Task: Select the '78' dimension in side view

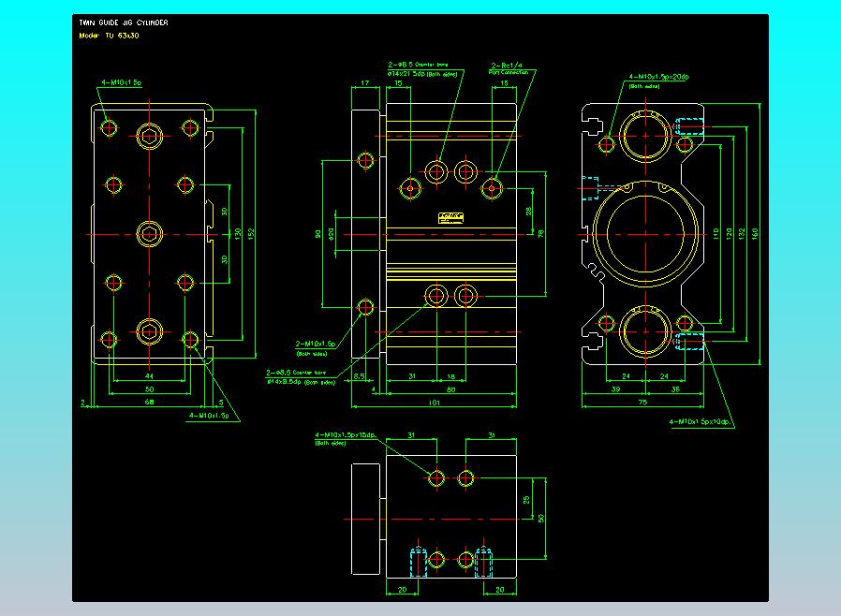Action: (x=541, y=234)
